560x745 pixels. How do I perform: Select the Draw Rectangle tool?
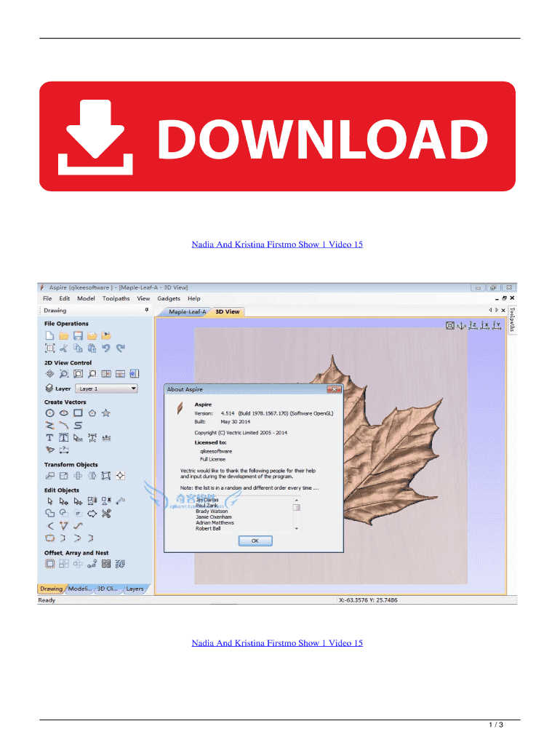pos(78,413)
